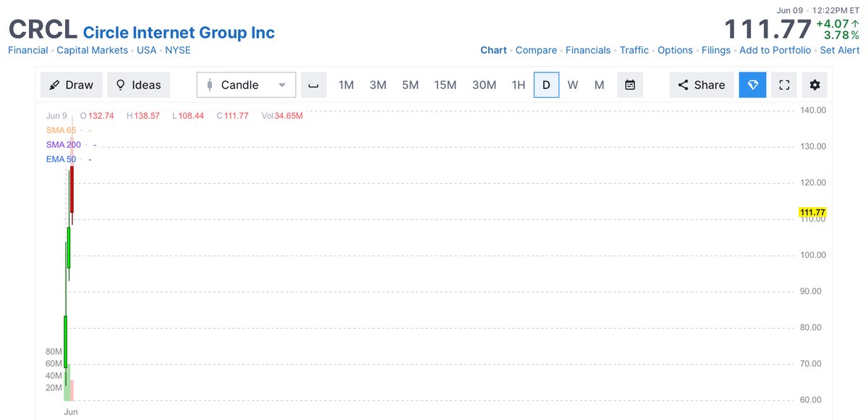Click the EMA 50 indicator label
The width and height of the screenshot is (868, 420).
61,159
